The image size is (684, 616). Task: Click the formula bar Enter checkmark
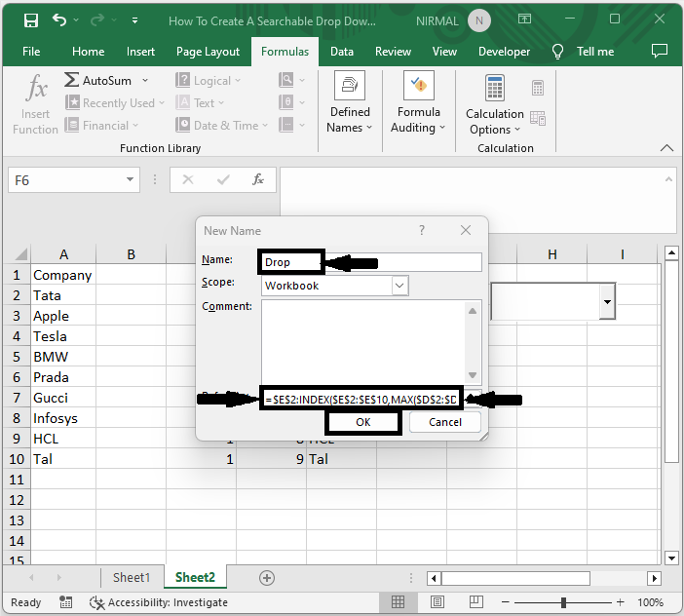click(223, 179)
